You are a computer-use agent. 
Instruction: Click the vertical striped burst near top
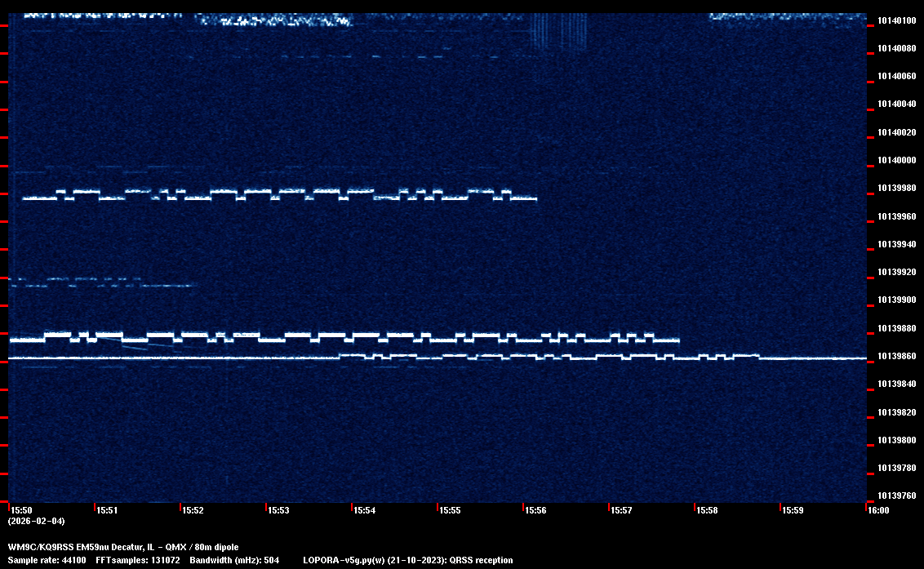(559, 33)
